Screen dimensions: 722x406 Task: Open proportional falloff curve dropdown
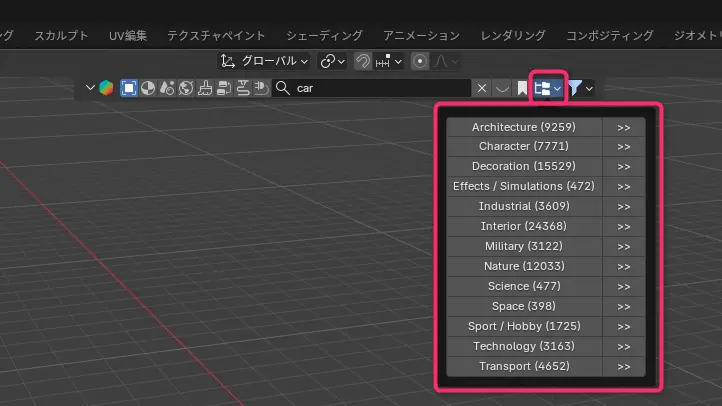pos(446,61)
